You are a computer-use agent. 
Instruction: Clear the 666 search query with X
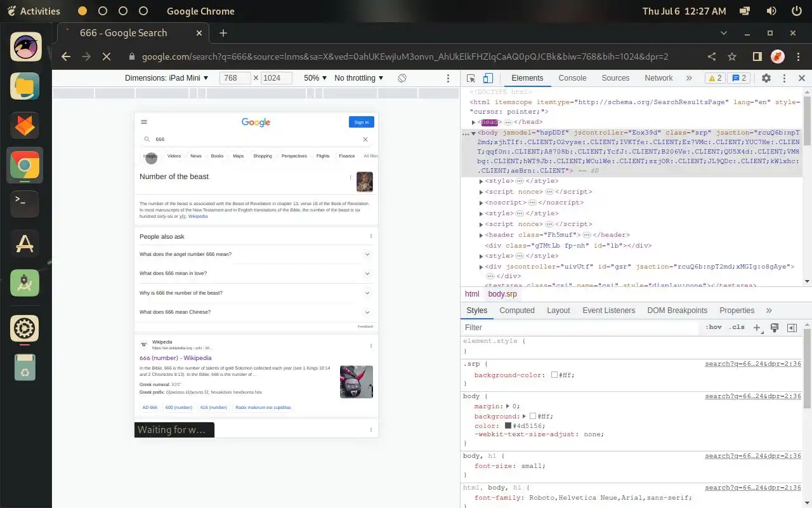tap(365, 139)
